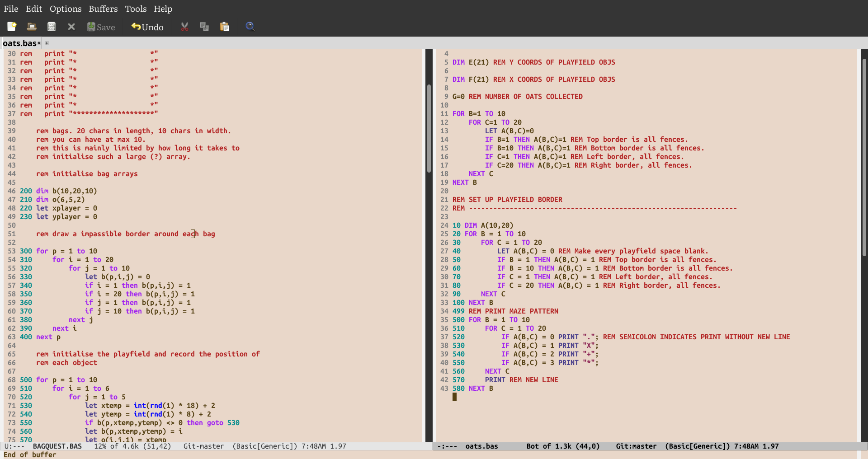868x459 pixels.
Task: Click line '300 for p = 1 to 10'
Action: [x=58, y=251]
